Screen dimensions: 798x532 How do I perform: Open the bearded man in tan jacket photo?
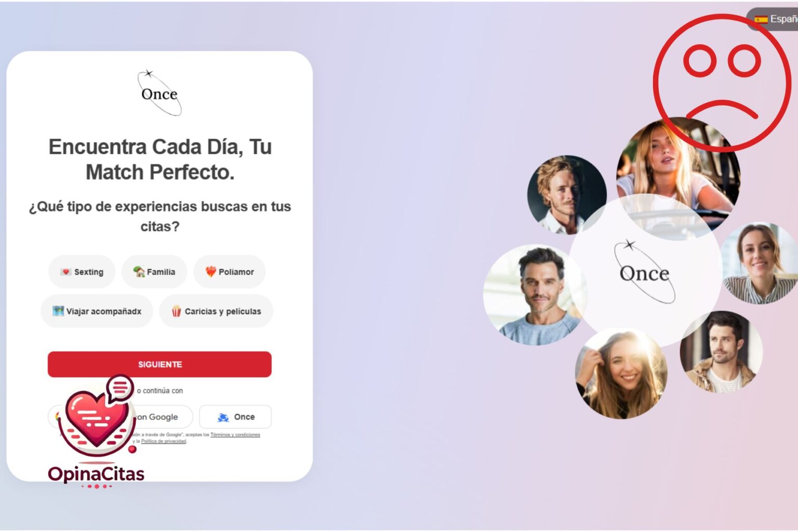721,352
